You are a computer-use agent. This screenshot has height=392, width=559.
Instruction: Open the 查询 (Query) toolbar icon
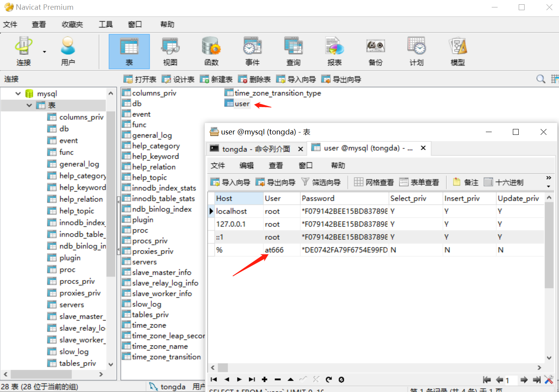click(x=293, y=51)
